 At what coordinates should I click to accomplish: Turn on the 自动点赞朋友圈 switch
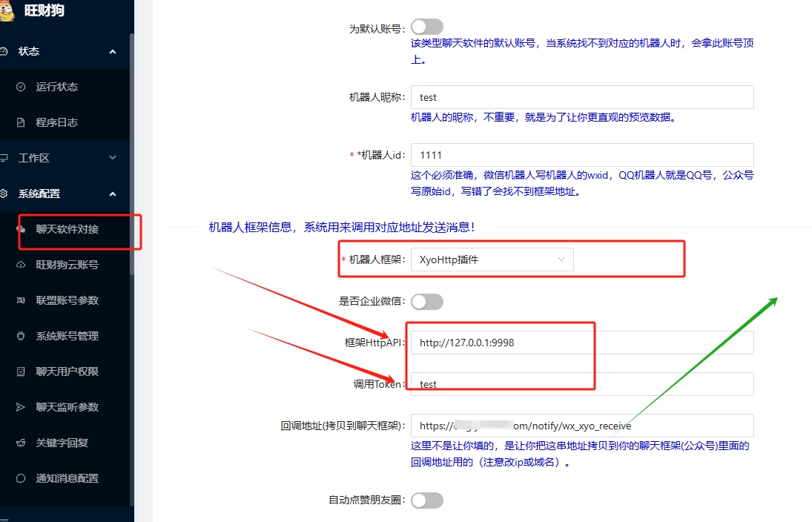click(x=427, y=500)
